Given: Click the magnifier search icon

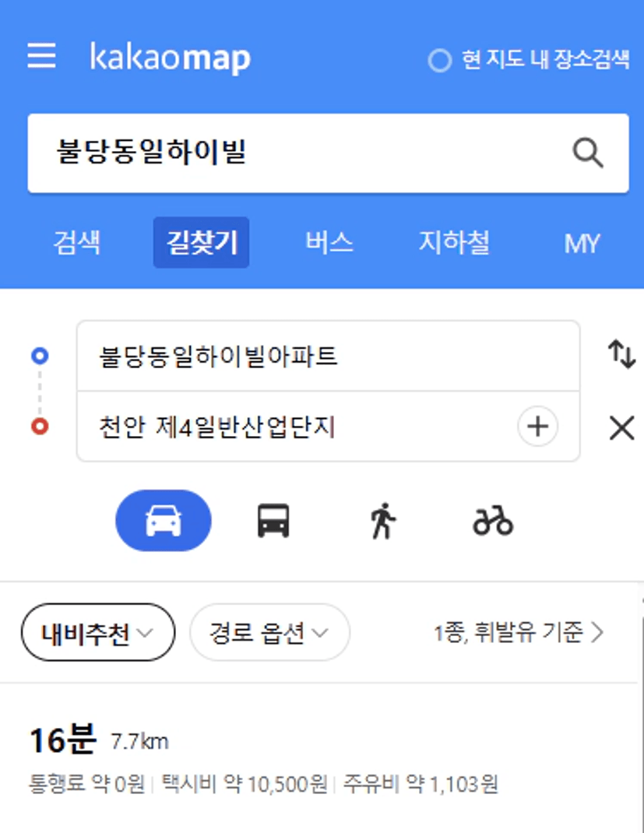Looking at the screenshot, I should (x=588, y=153).
